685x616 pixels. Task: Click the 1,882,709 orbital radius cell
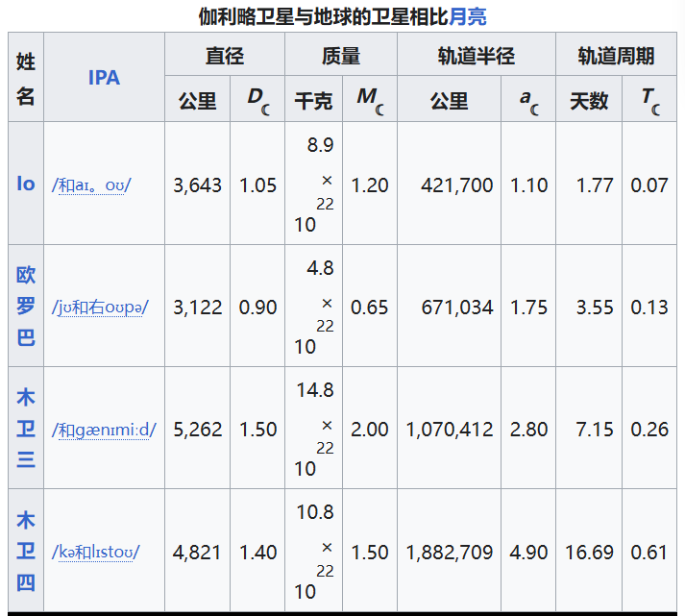(449, 553)
